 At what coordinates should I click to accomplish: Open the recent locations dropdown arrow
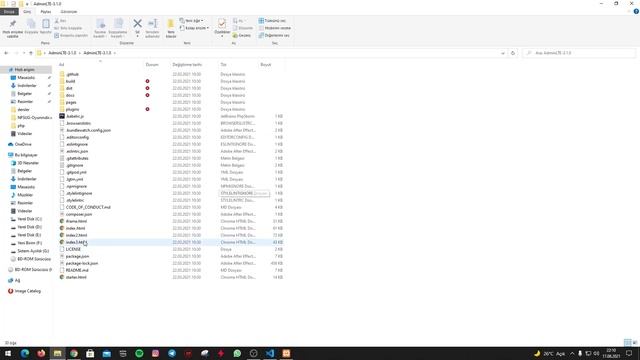[x=24, y=53]
